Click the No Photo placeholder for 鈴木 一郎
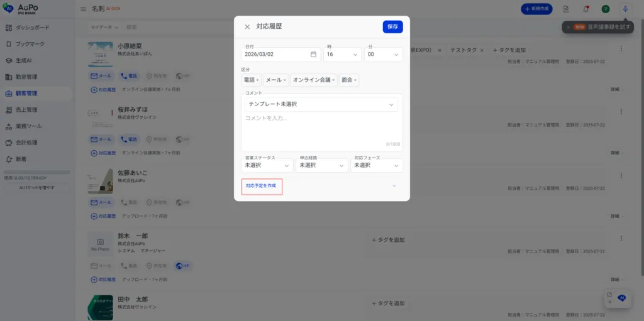 pyautogui.click(x=100, y=244)
